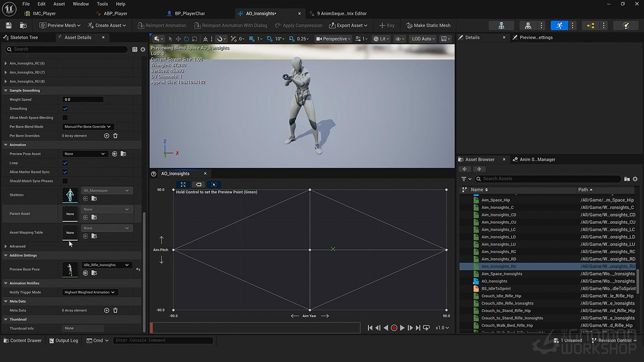Viewport: 644px width, 362px height.
Task: Open Per Bone Blend Mode dropdown
Action: [x=88, y=127]
